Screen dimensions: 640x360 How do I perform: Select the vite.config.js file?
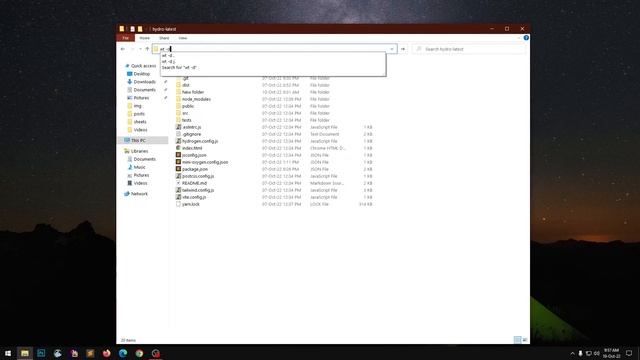(x=194, y=197)
